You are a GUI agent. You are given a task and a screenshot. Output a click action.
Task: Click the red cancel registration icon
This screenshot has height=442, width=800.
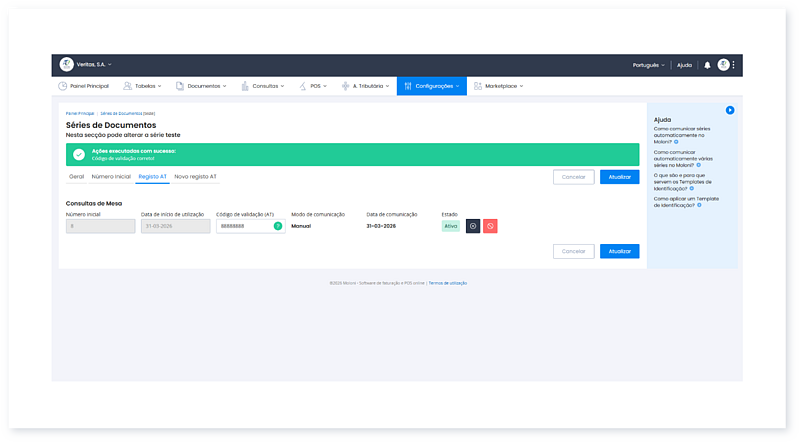[x=490, y=226]
